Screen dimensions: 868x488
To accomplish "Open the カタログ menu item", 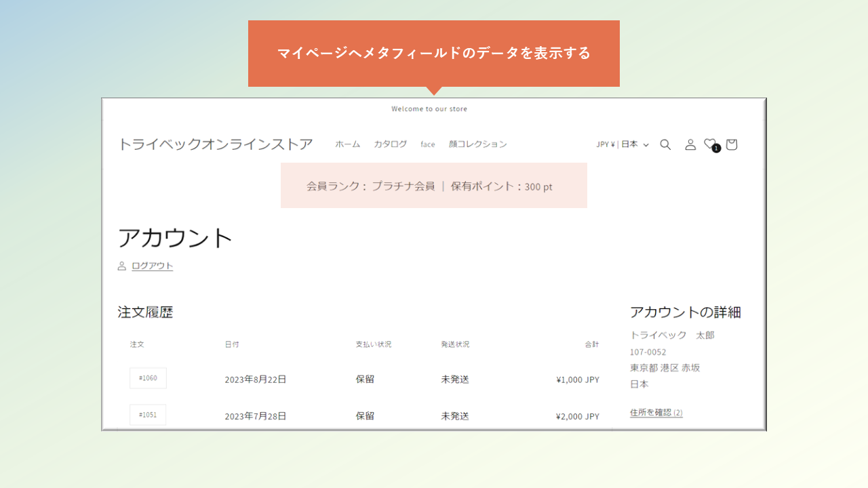I will [390, 144].
